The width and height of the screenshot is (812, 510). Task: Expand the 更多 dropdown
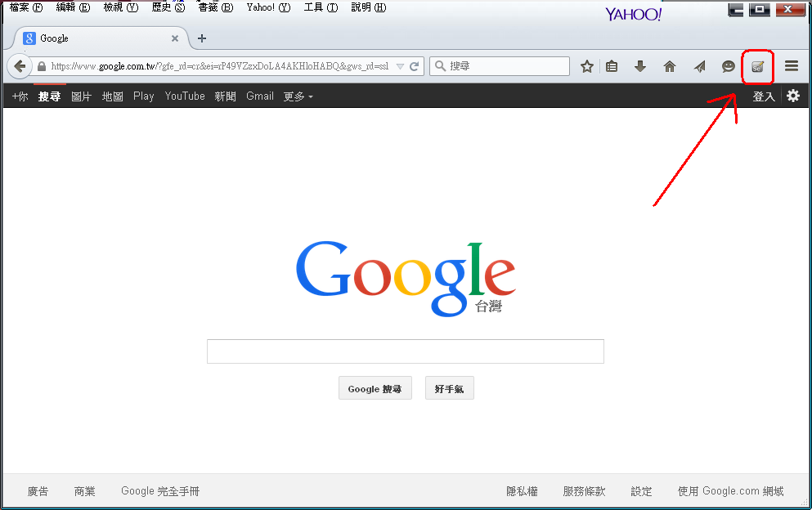click(x=298, y=96)
